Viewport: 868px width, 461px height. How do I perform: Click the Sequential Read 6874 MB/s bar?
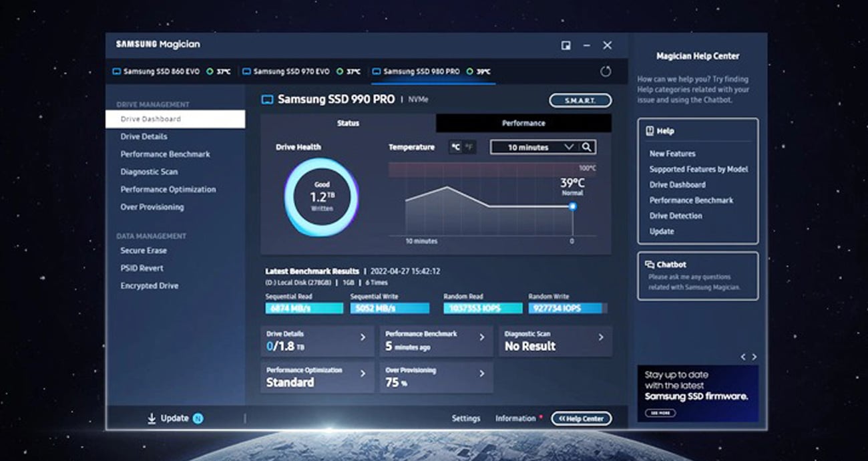[304, 309]
